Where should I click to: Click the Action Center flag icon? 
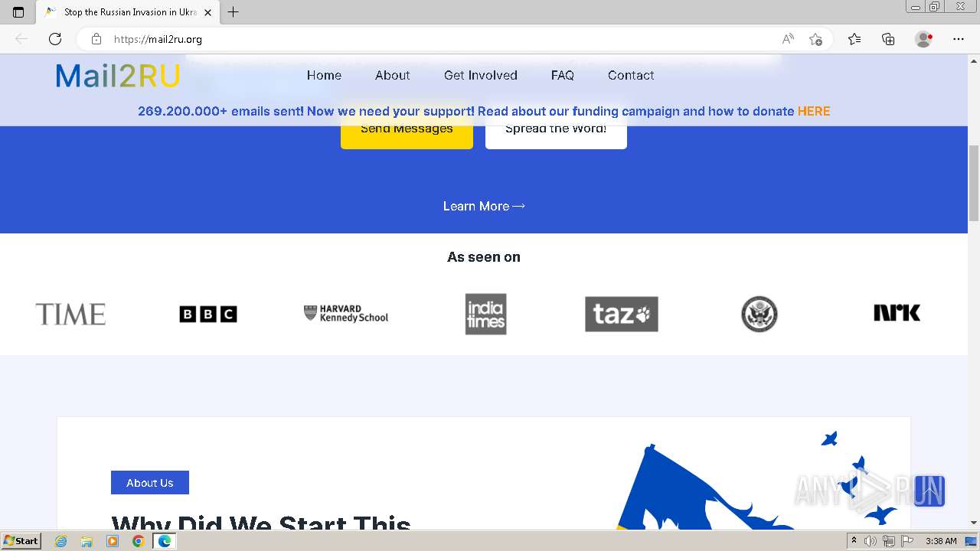point(907,541)
